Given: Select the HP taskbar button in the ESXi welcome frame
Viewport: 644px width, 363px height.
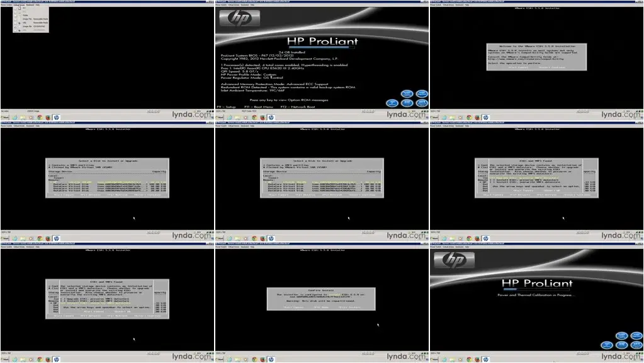Looking at the screenshot, I should pyautogui.click(x=486, y=118).
